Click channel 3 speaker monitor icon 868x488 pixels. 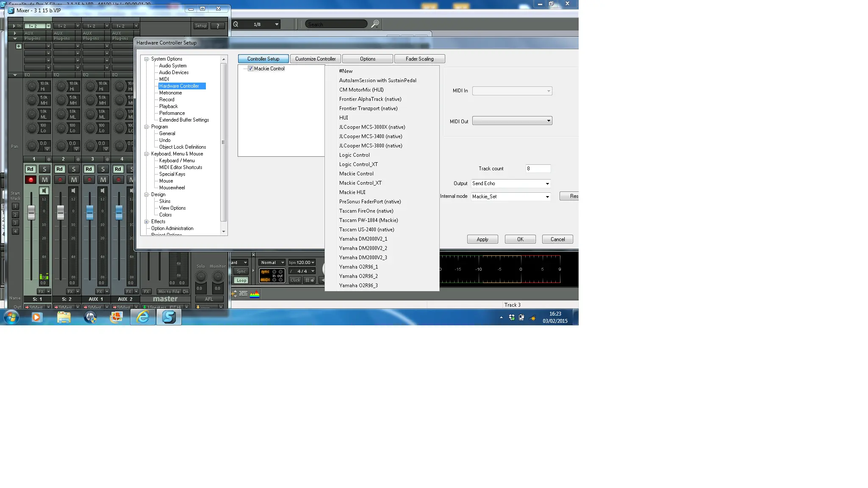[x=103, y=191]
